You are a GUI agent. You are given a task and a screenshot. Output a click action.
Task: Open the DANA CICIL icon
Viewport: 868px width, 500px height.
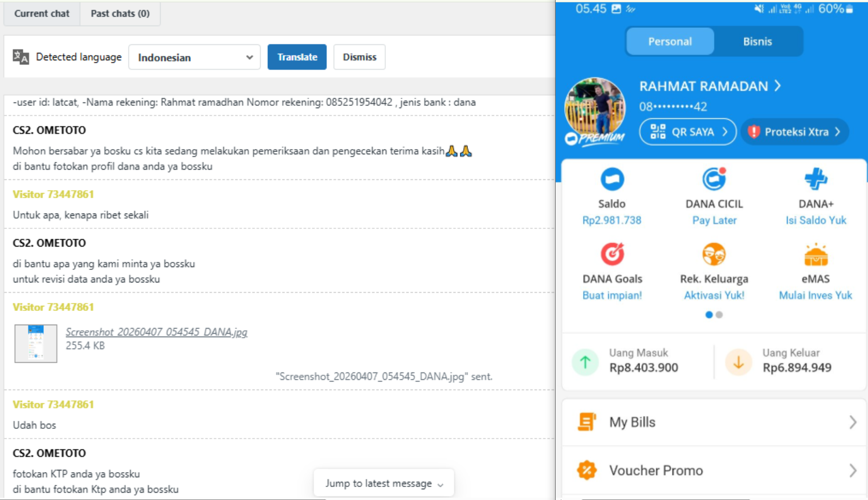714,179
